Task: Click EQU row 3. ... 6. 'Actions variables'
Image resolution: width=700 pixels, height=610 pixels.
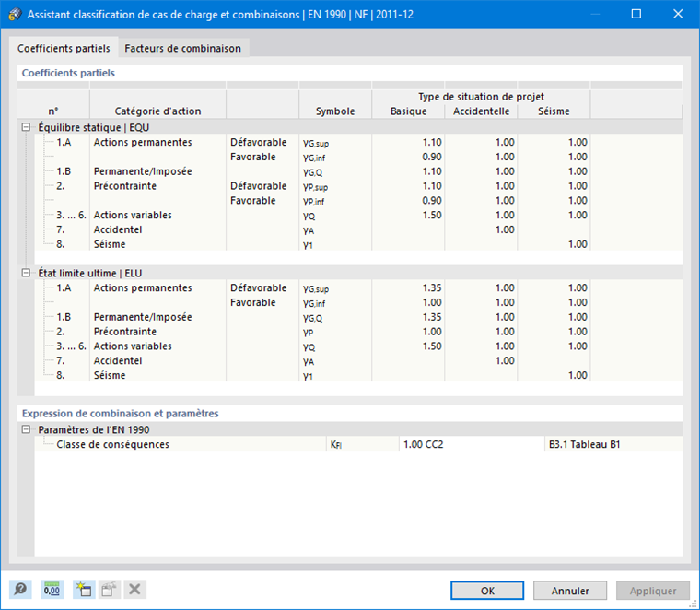Action: point(133,215)
